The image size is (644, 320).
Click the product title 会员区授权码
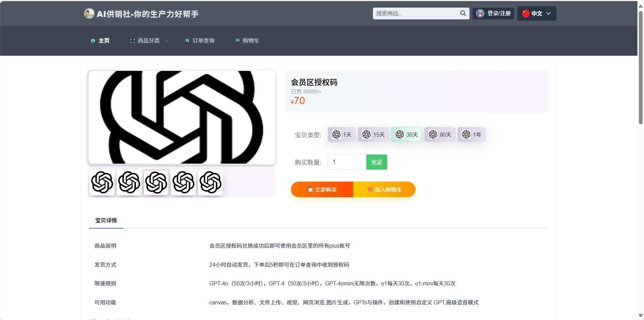(x=314, y=82)
